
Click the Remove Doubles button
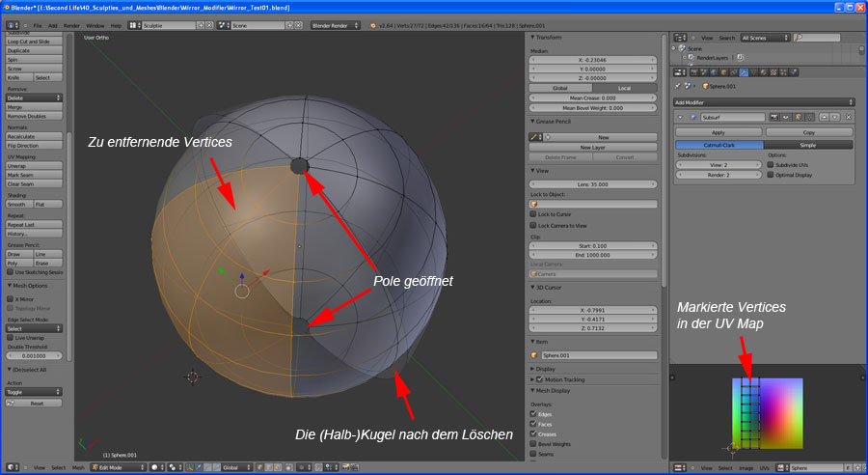click(x=35, y=115)
